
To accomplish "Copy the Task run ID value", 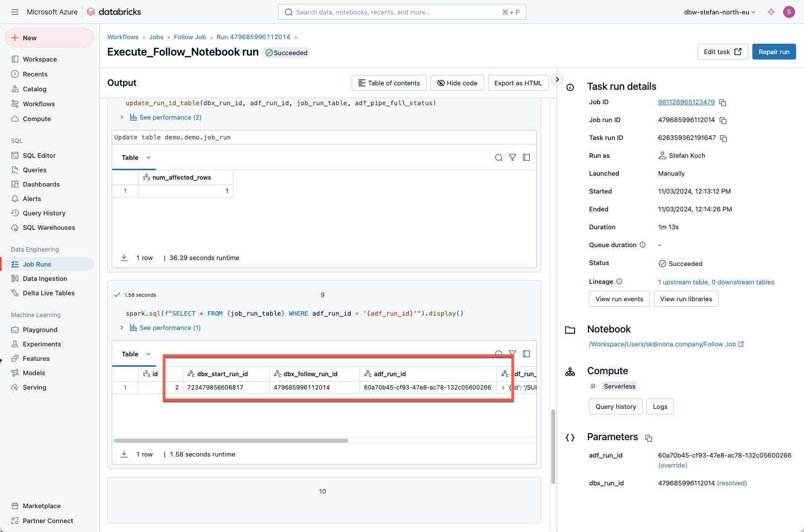I will click(x=724, y=138).
